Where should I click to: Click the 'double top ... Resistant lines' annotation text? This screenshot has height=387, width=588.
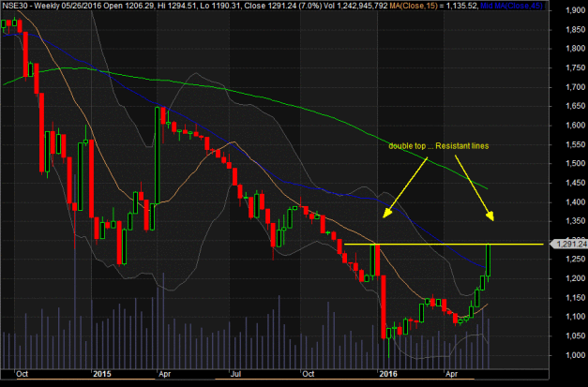[x=438, y=146]
